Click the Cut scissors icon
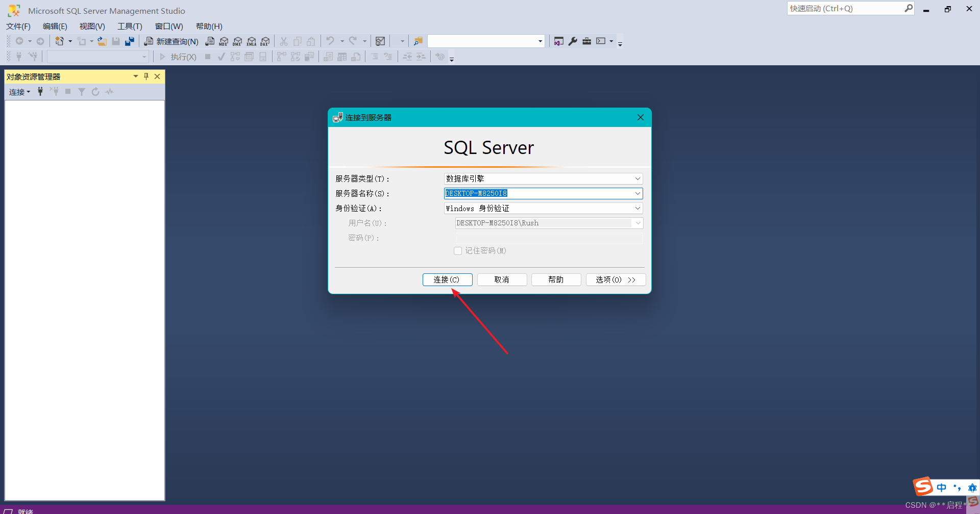 pyautogui.click(x=284, y=41)
